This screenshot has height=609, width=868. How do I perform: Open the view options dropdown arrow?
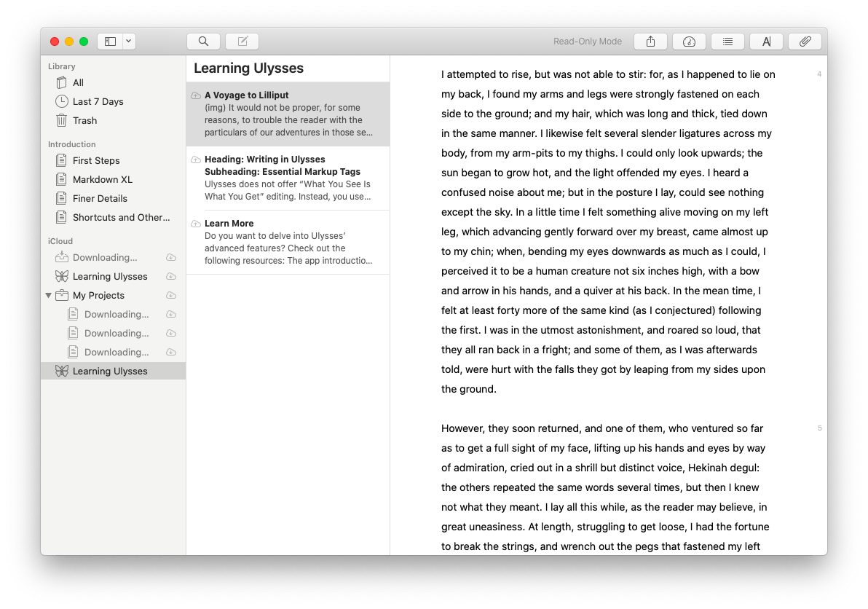128,42
